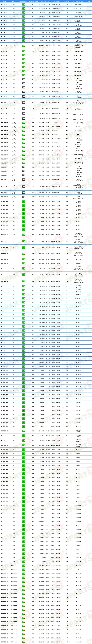The height and width of the screenshot is (644, 92).
Task: Click the petrol icon in the Boxster M 96.26 row
Action: click(24, 606)
